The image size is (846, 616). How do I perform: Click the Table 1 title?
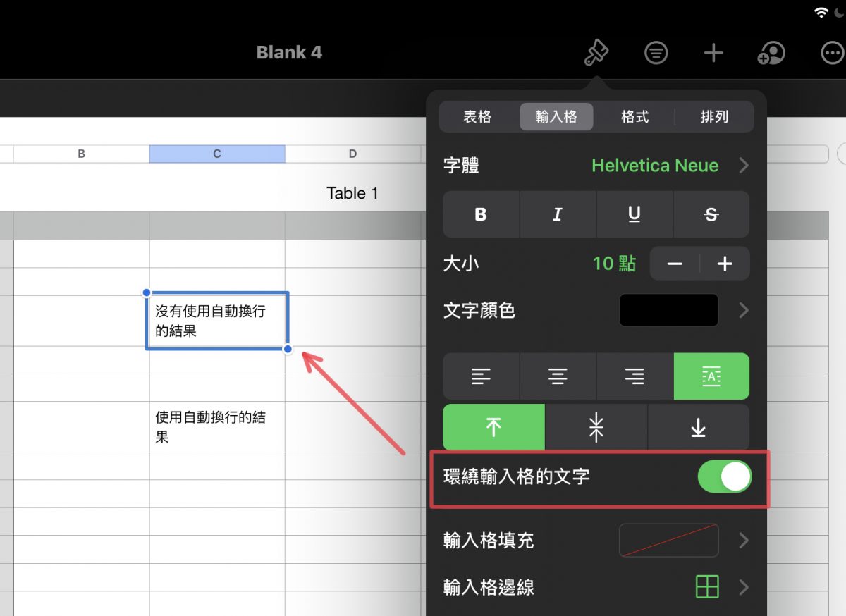pyautogui.click(x=352, y=193)
